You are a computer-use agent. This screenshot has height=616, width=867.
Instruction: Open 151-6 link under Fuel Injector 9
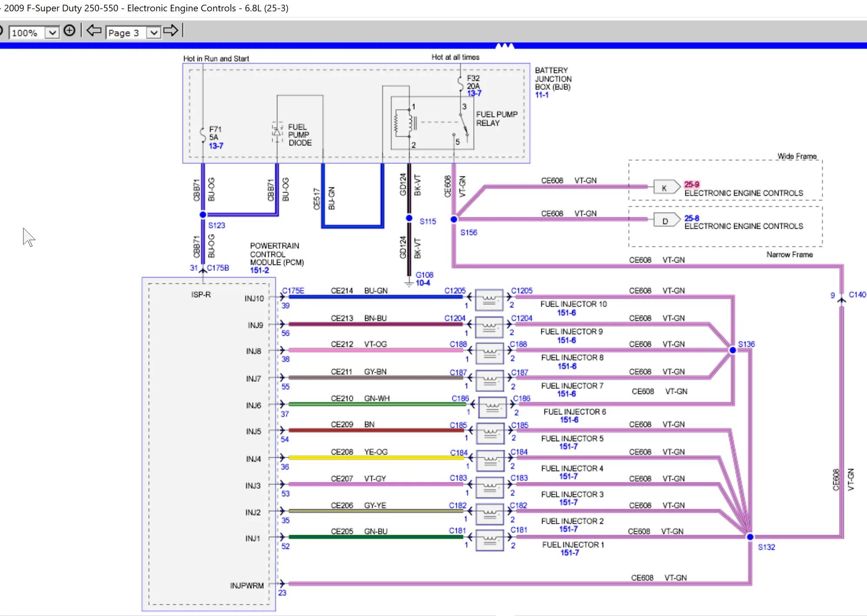coord(567,340)
